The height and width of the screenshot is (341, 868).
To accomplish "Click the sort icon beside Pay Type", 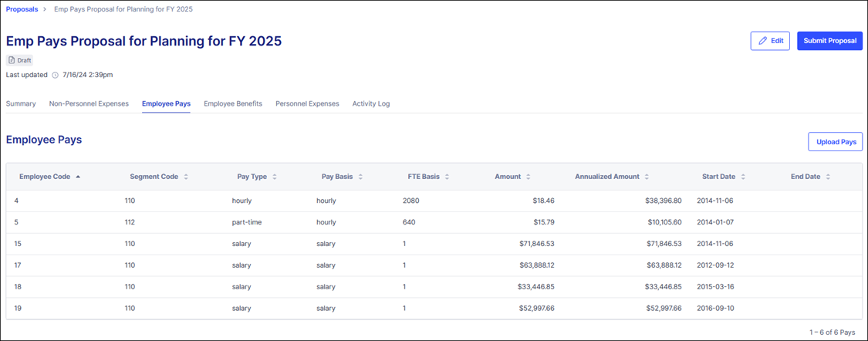I will (275, 177).
